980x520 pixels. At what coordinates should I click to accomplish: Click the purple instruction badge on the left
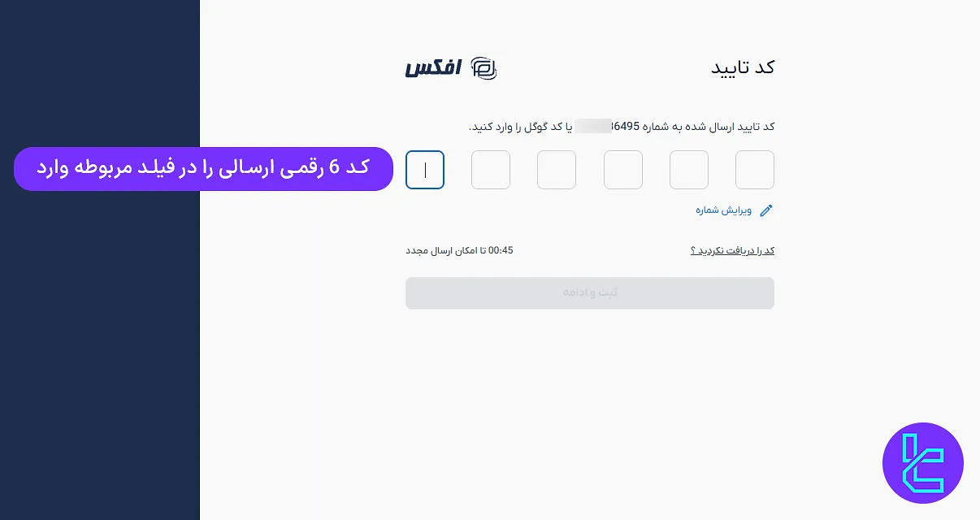click(203, 168)
